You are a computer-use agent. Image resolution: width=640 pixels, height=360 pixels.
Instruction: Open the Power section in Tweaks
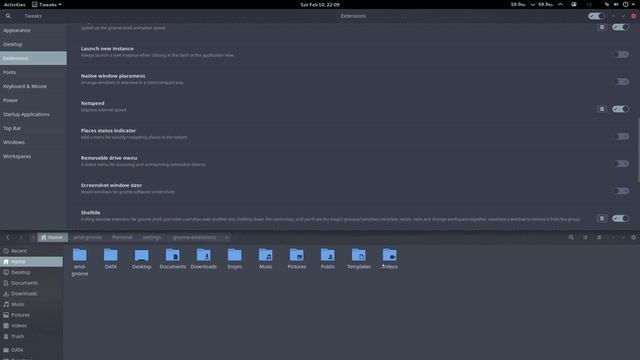point(33,100)
